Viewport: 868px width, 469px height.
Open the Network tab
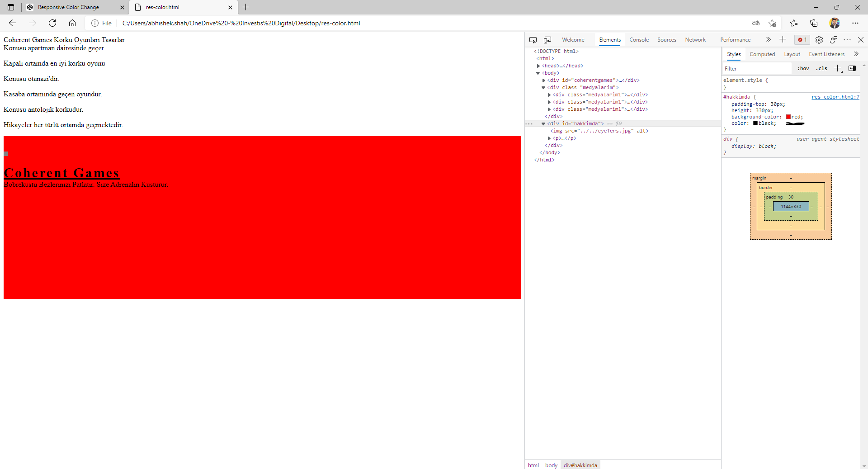click(695, 40)
